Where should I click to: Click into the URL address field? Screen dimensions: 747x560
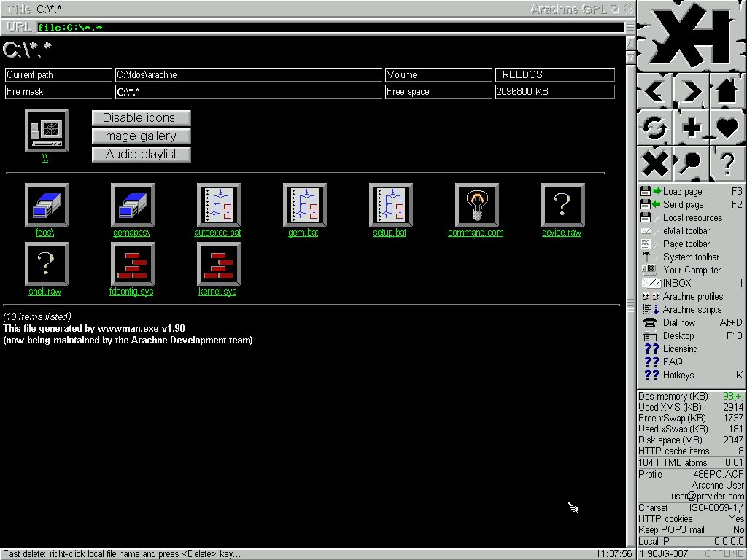(328, 28)
